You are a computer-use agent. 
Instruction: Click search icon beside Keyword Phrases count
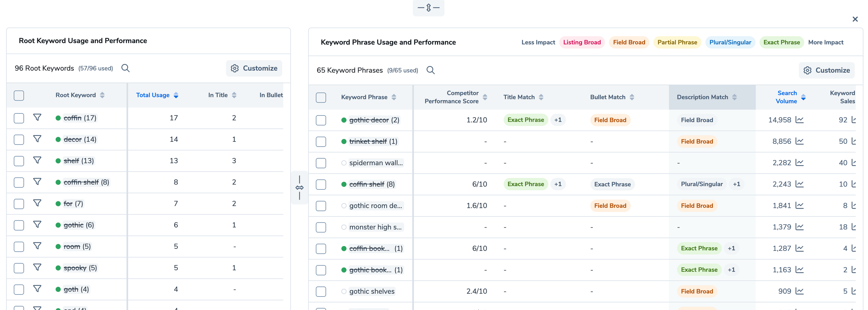point(430,70)
